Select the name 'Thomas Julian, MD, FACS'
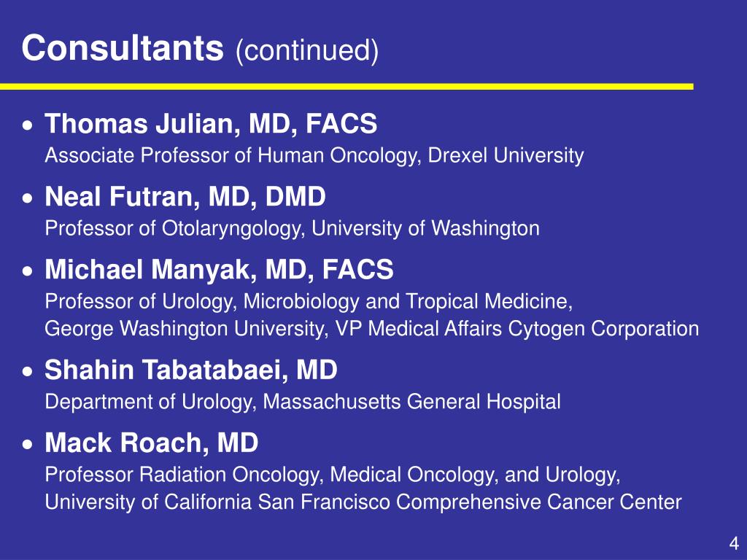This screenshot has height=560, width=747. tap(211, 124)
